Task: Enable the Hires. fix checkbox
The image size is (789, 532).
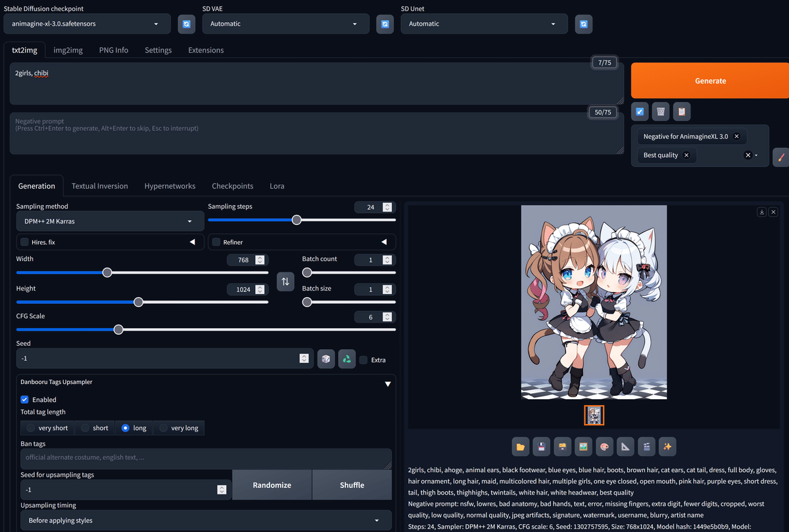Action: (x=24, y=242)
